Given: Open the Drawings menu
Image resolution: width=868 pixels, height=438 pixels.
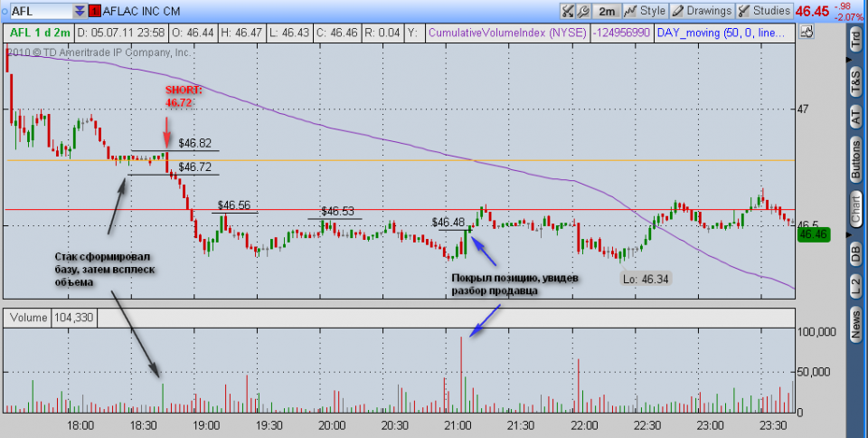Looking at the screenshot, I should pyautogui.click(x=703, y=11).
